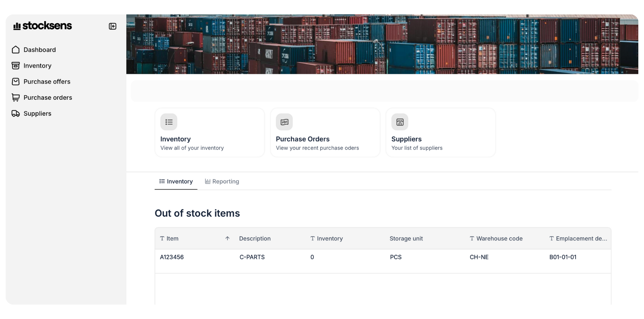This screenshot has width=644, height=319.
Task: Open the Purchase Orders card title
Action: point(303,139)
